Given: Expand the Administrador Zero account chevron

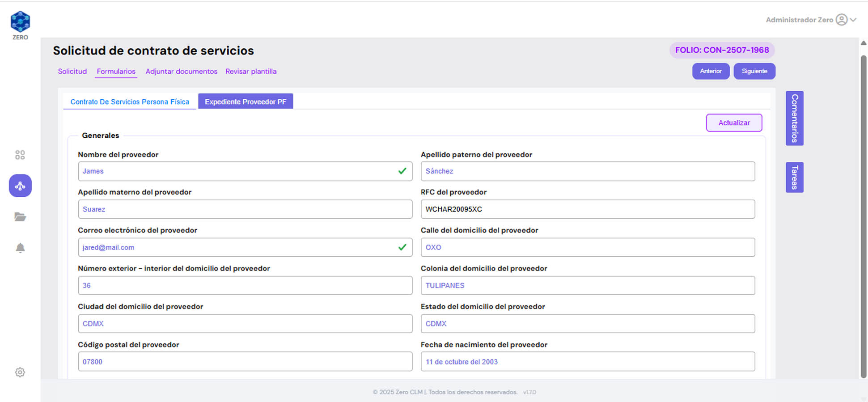Looking at the screenshot, I should 853,20.
